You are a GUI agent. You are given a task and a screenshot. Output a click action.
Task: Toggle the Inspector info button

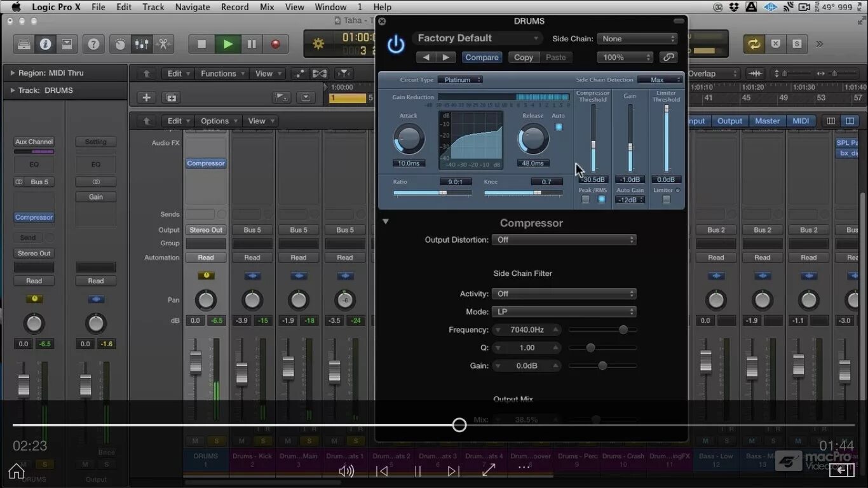45,44
